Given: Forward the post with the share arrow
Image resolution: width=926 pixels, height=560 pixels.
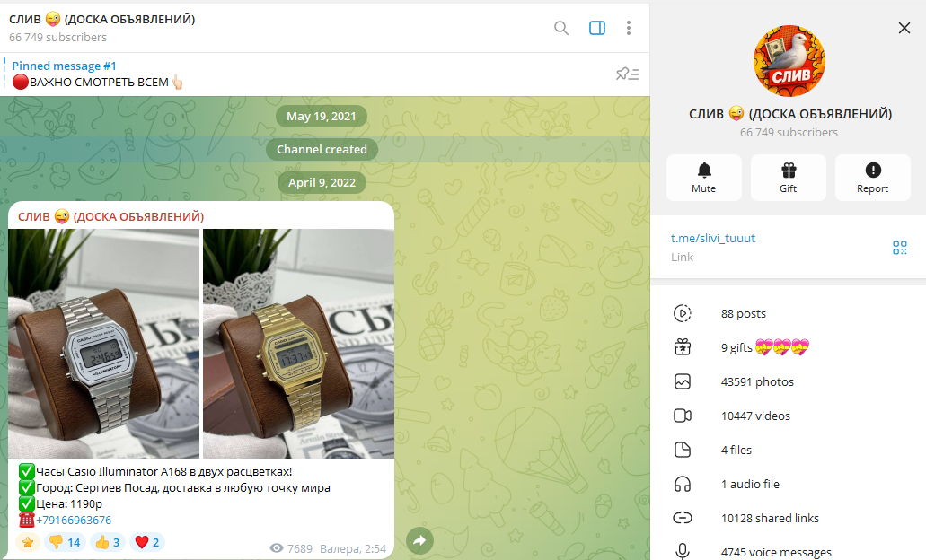Looking at the screenshot, I should [x=420, y=540].
